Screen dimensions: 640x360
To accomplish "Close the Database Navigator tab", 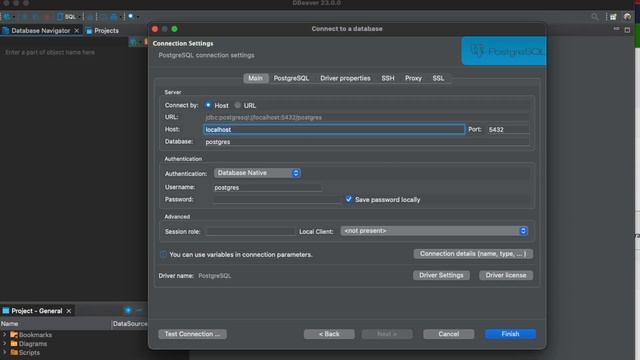I will (76, 31).
